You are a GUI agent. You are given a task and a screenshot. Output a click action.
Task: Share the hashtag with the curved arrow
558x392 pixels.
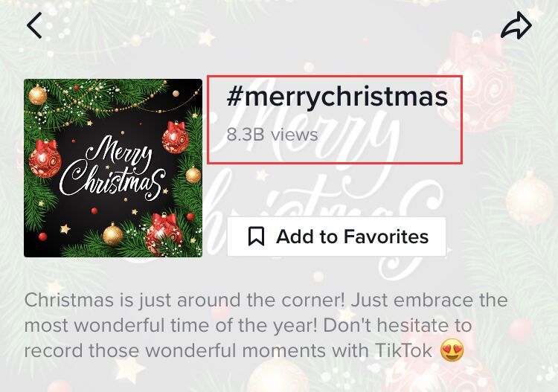[x=516, y=25]
